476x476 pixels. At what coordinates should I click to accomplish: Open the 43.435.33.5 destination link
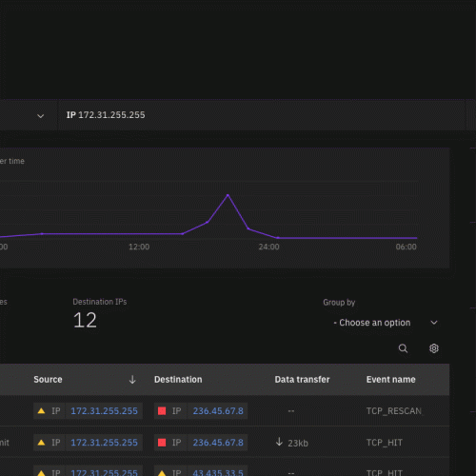(218, 472)
